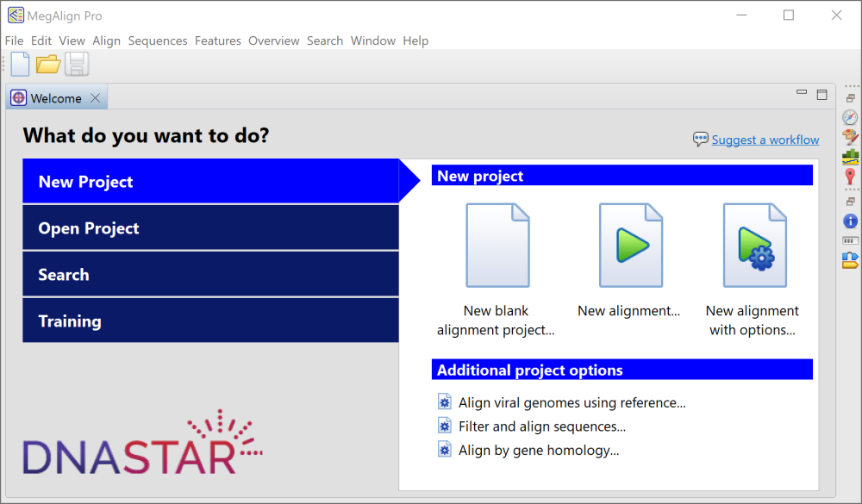Open the Sequences menu
862x504 pixels.
[158, 40]
